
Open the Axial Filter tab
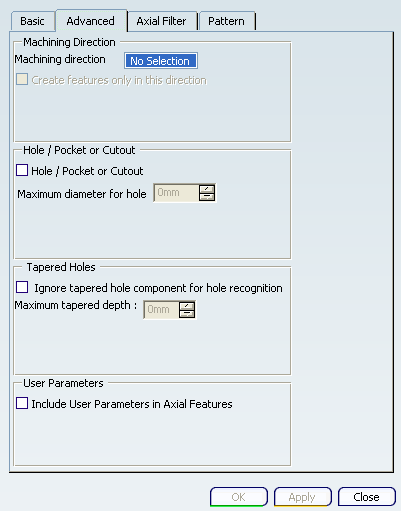click(x=162, y=21)
